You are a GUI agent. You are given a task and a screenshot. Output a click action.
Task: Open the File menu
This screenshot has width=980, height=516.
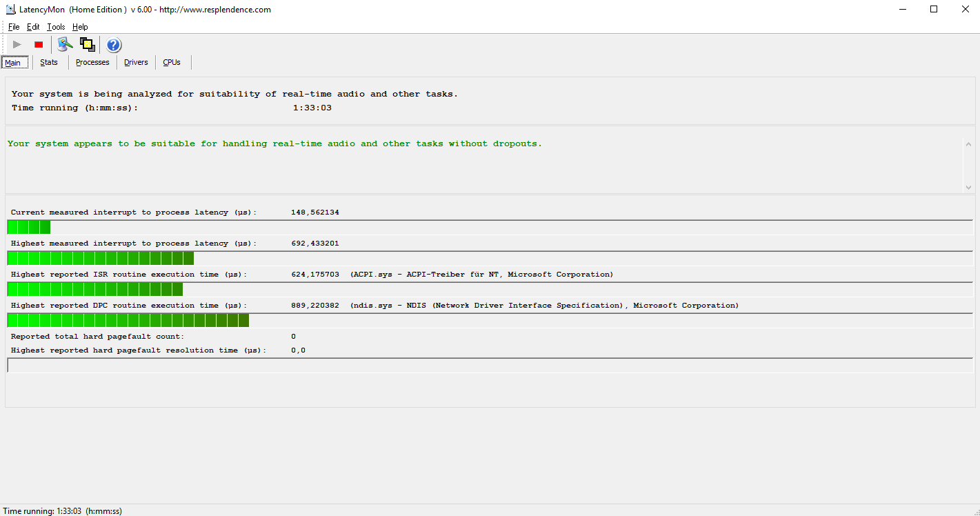(x=14, y=27)
